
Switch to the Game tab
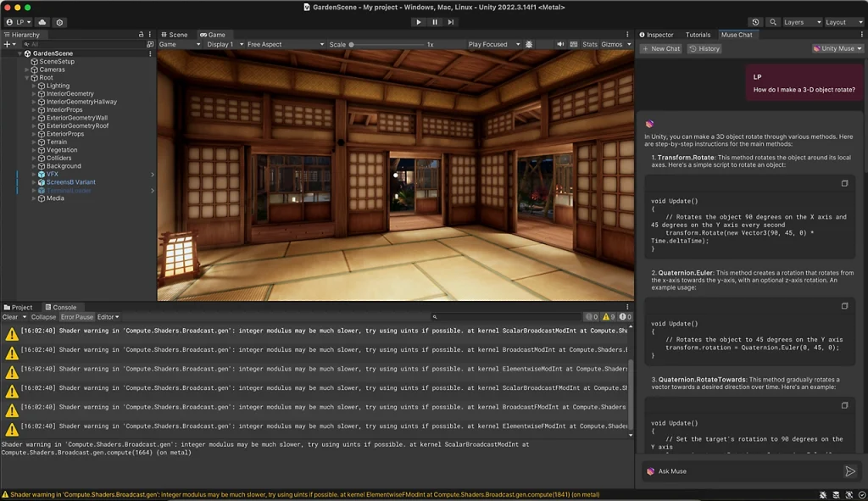(213, 34)
